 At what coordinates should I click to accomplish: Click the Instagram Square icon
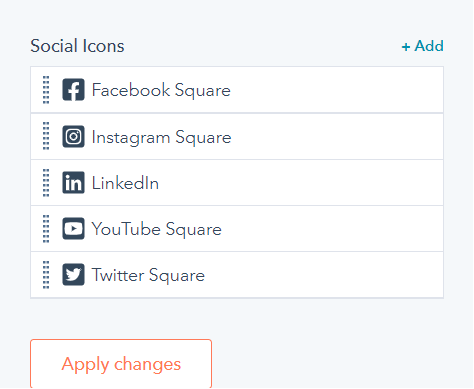click(73, 136)
